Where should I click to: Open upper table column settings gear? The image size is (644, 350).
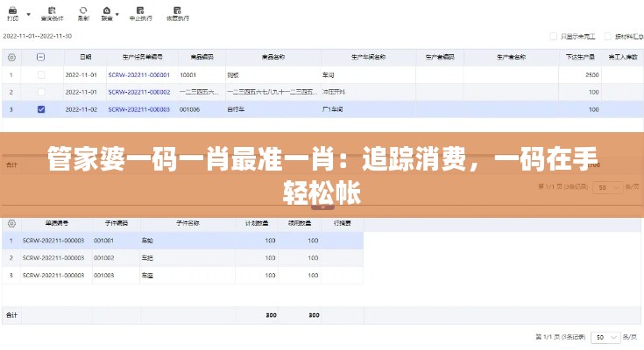(11, 57)
